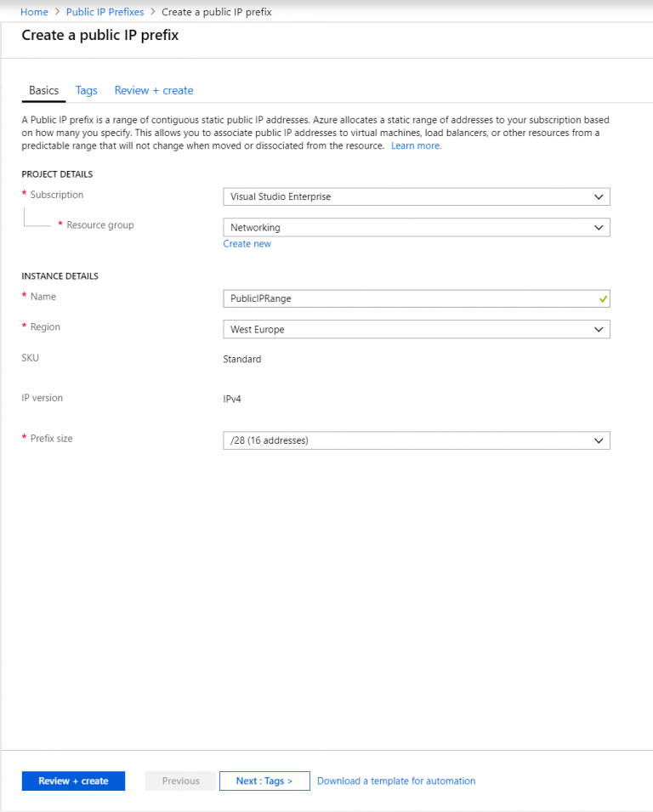Click Home in the breadcrumb
This screenshot has width=653, height=812.
pyautogui.click(x=34, y=12)
